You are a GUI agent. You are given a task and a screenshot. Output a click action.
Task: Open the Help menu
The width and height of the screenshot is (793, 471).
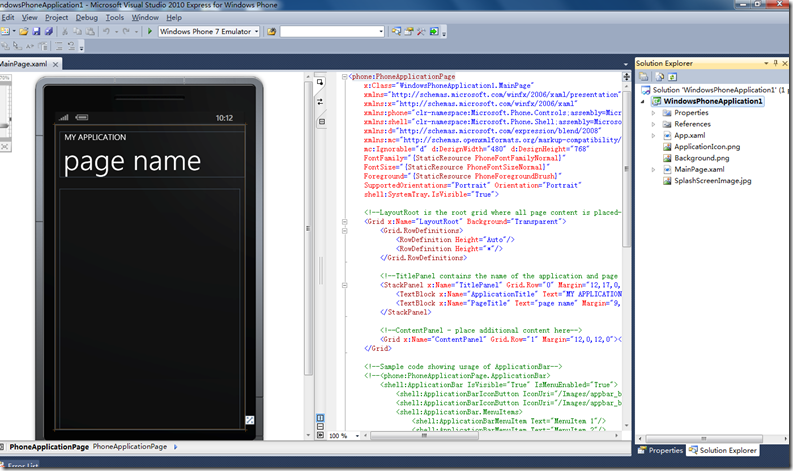click(174, 17)
